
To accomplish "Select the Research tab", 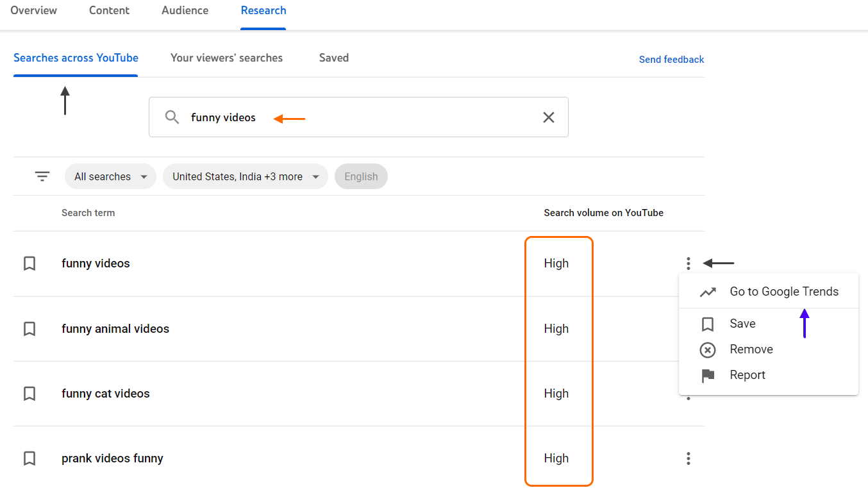I will pos(263,10).
